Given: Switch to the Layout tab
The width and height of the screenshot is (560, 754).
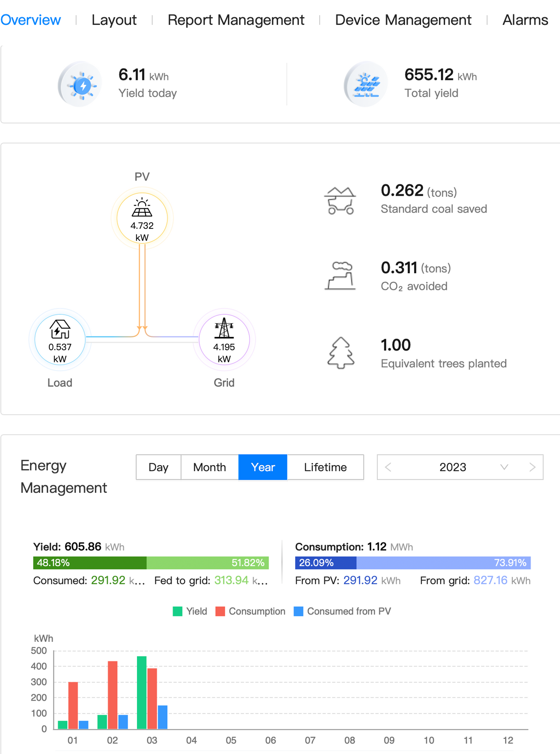Looking at the screenshot, I should (114, 20).
